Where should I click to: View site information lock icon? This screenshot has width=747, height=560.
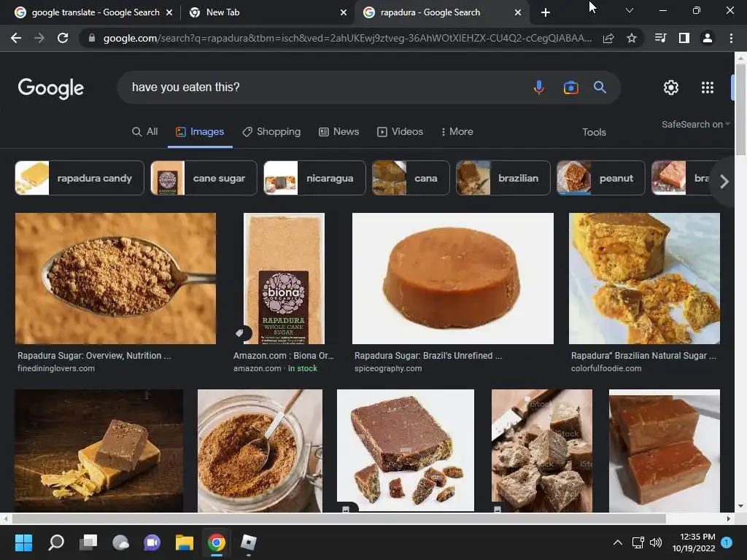(92, 38)
